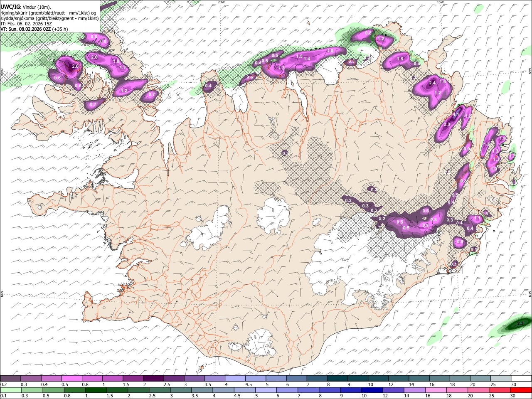Click the dark teal swatch labeled 8 in upper legend
The image size is (532, 399).
click(337, 378)
